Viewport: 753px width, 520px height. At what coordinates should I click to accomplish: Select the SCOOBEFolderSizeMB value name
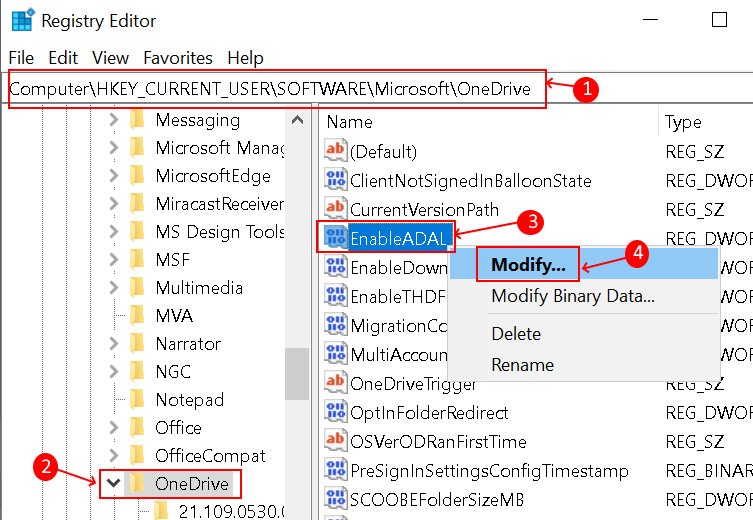click(x=437, y=499)
